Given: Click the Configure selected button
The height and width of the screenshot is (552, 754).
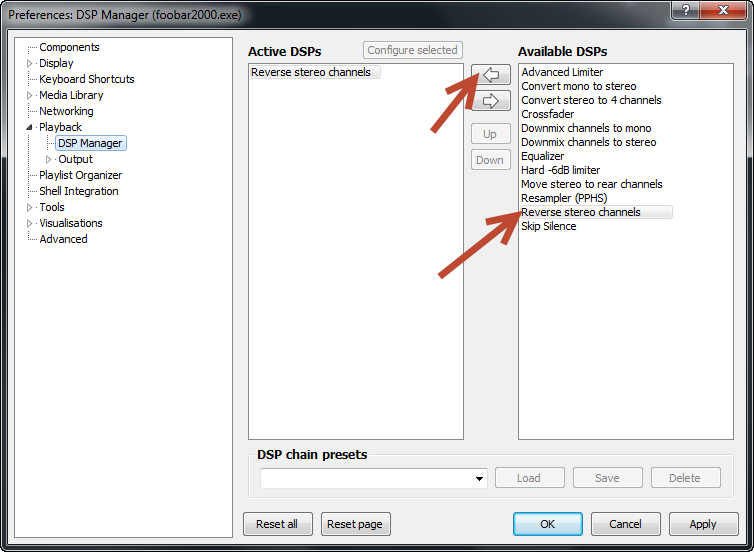Looking at the screenshot, I should pyautogui.click(x=413, y=50).
